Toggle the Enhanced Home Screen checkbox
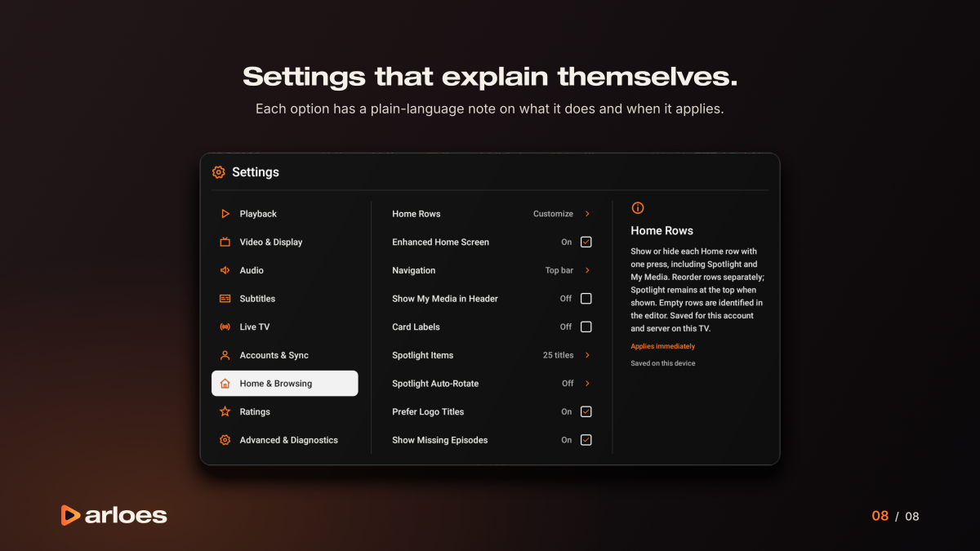 click(586, 242)
